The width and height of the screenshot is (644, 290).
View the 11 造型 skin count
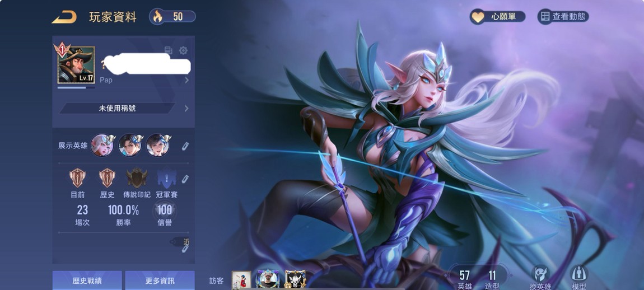[x=492, y=280]
